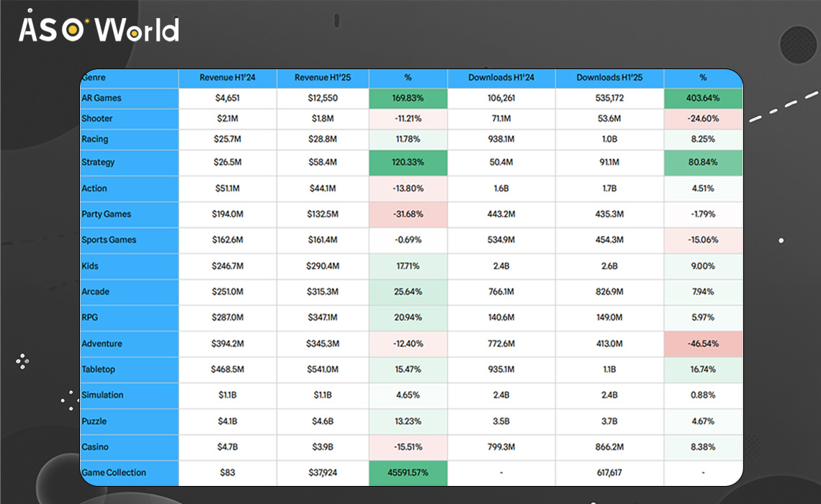
Task: Select the Revenue H1'24 column header
Action: click(228, 78)
